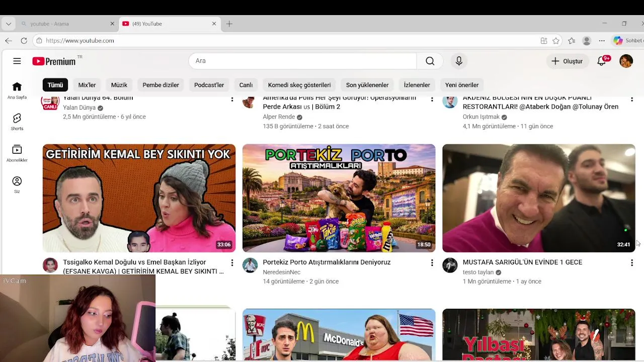Click the browser back arrow
644x362 pixels.
click(x=9, y=41)
